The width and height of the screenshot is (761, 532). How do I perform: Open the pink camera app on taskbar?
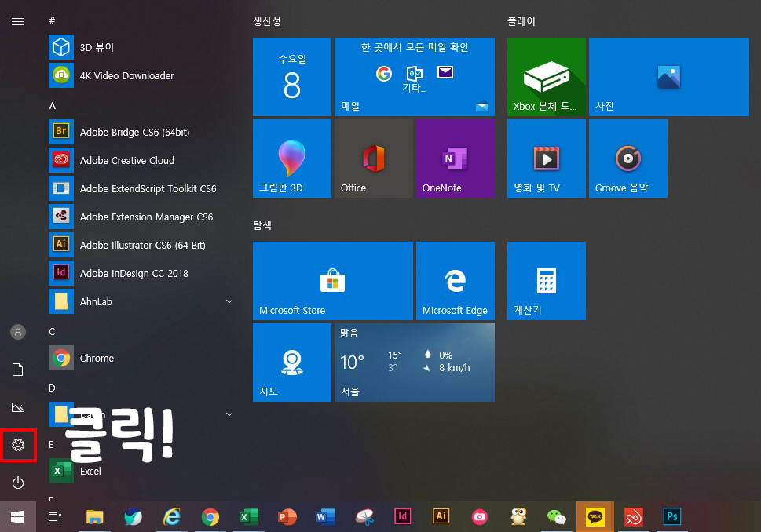coord(480,517)
